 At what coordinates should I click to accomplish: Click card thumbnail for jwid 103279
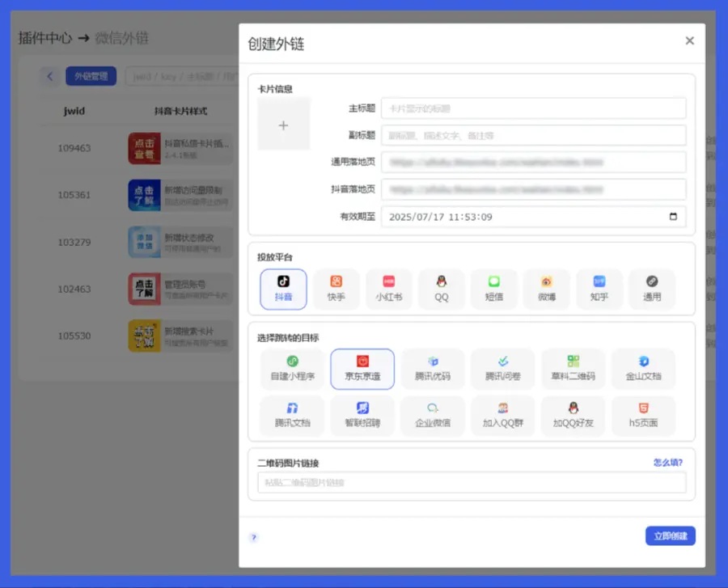pos(145,242)
